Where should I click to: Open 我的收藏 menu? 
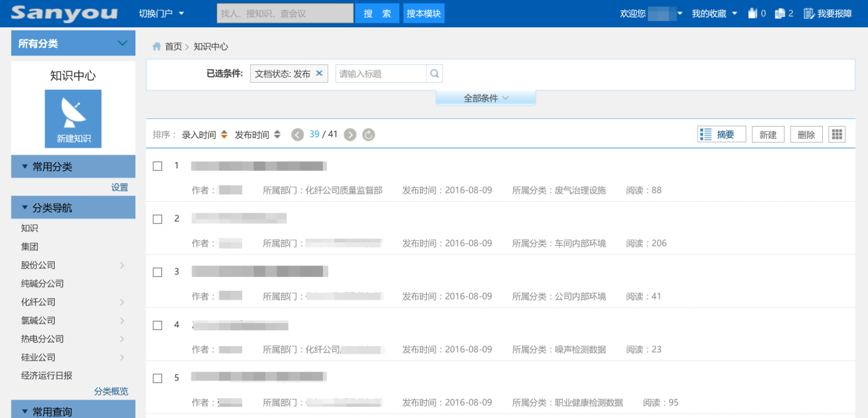coord(714,14)
